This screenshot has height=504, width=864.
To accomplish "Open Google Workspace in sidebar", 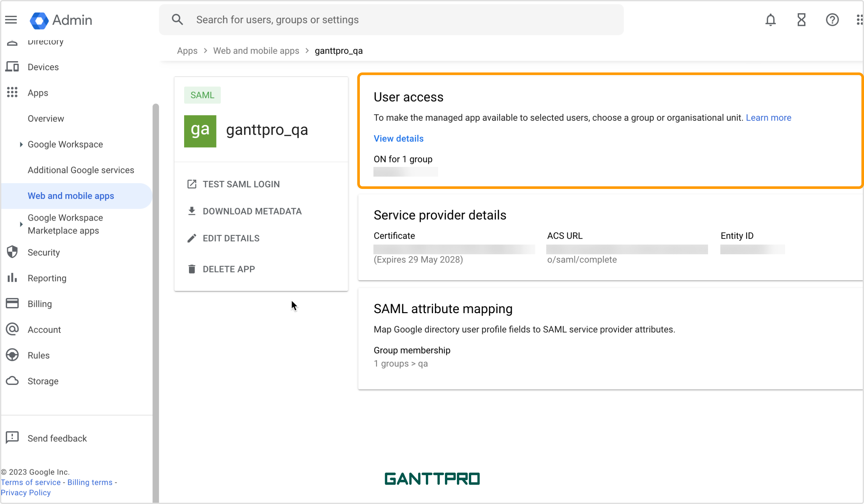I will click(65, 144).
